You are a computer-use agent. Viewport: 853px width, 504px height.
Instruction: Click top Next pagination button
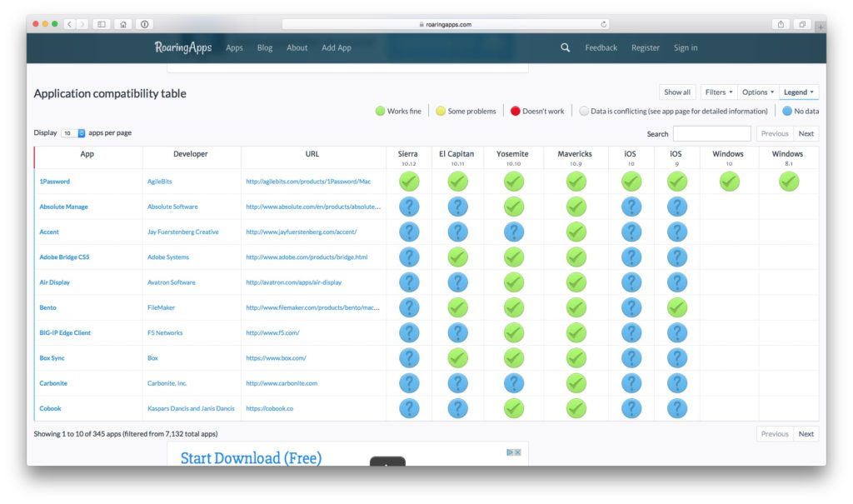806,133
